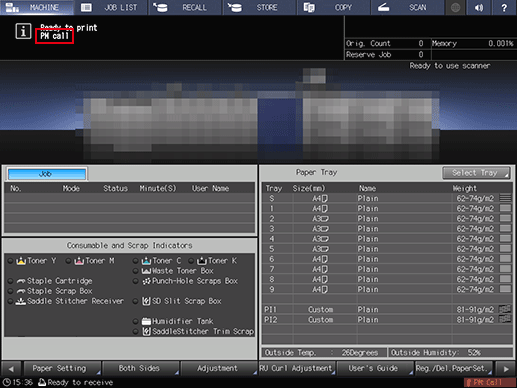Select the Tray 3 A3 Plain row
The width and height of the screenshot is (517, 388).
(387, 229)
